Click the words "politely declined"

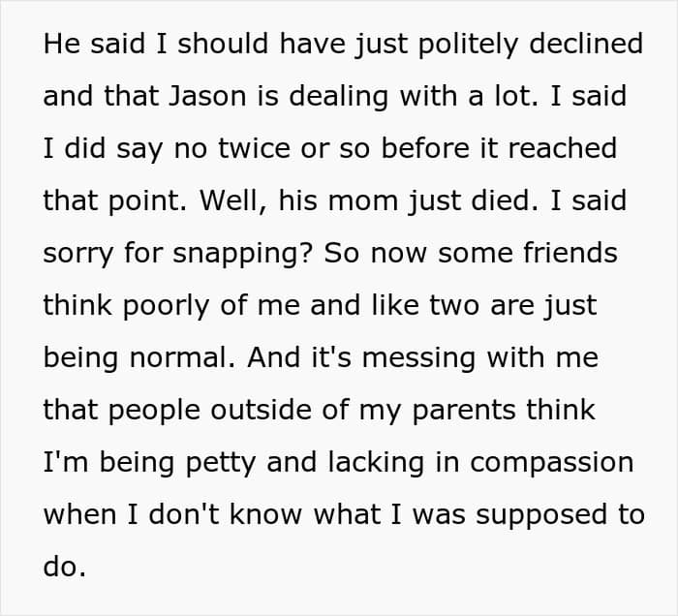[x=531, y=45]
